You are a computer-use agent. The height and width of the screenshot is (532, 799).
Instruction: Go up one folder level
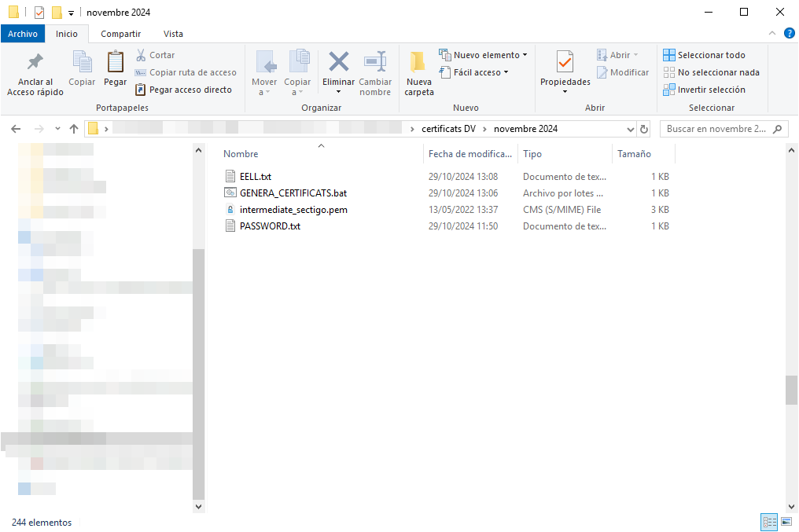(74, 129)
